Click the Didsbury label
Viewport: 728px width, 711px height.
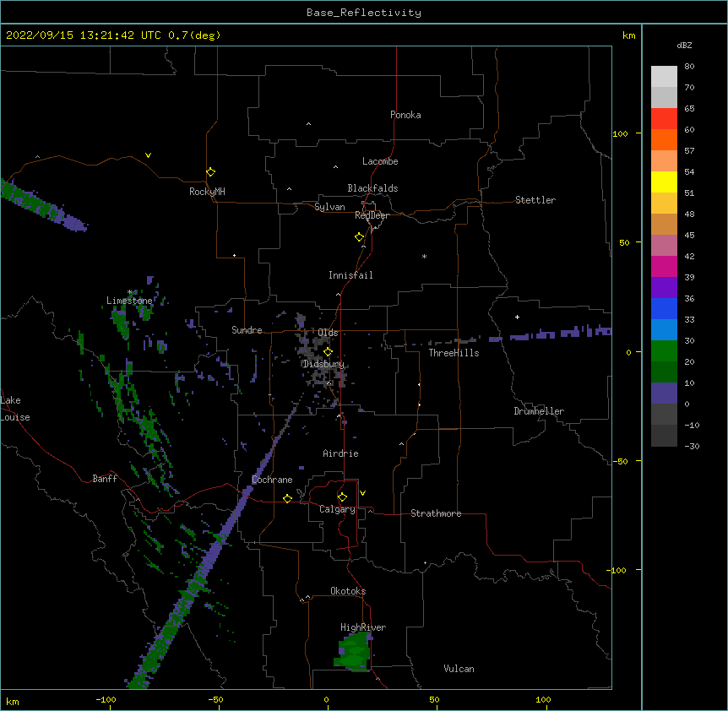pos(323,364)
